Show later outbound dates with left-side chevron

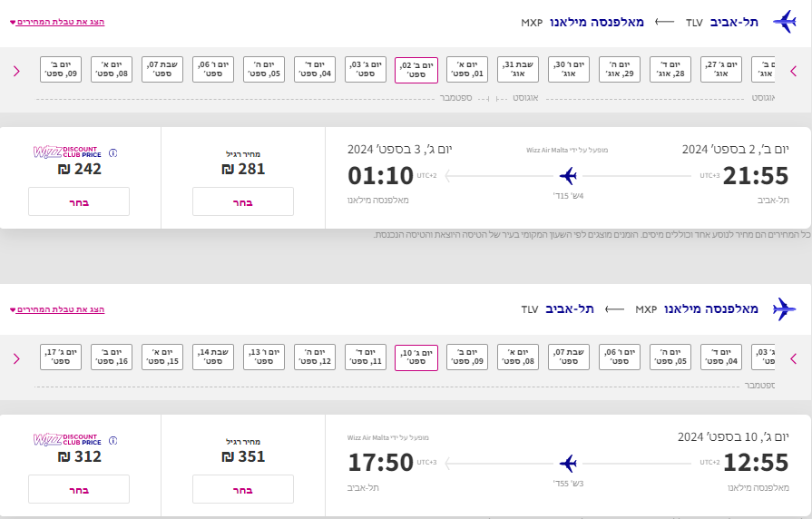16,71
